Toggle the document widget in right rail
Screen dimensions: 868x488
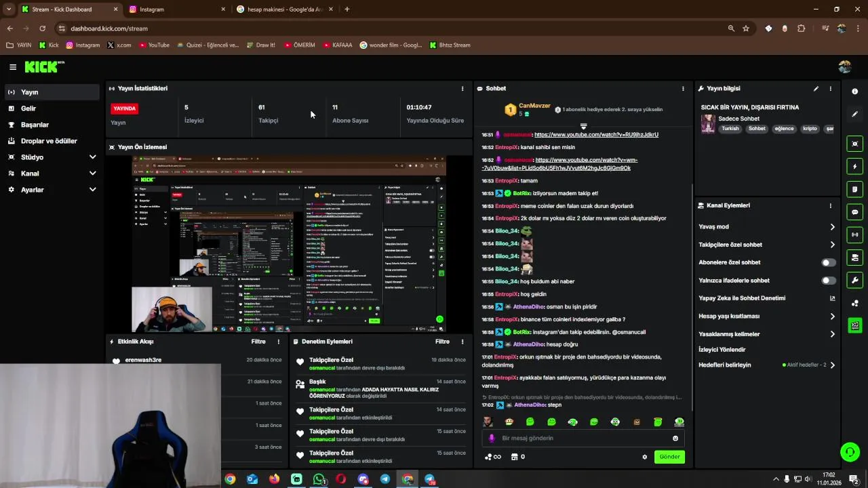854,189
